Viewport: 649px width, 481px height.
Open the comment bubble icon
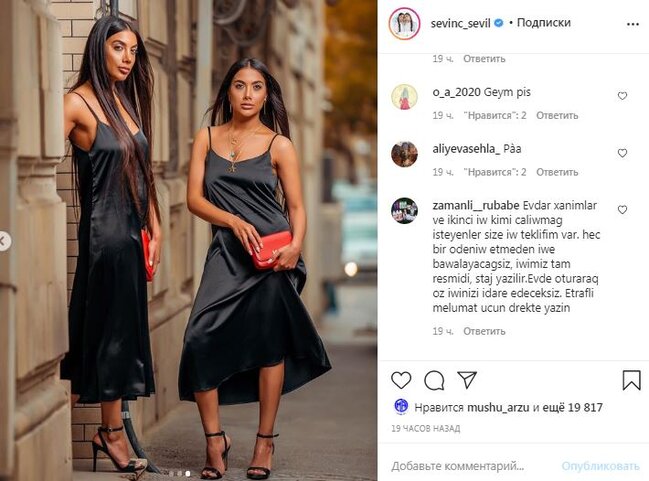(x=434, y=380)
